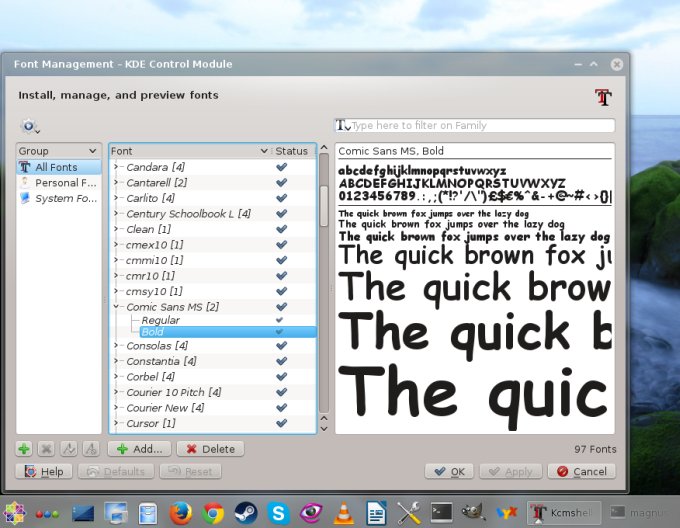Click the enable fonts in group icon

pyautogui.click(x=69, y=449)
